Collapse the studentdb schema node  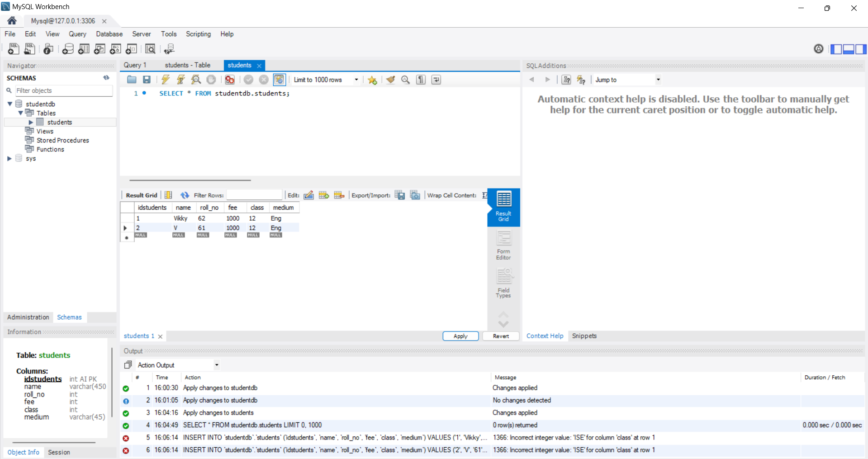tap(9, 104)
